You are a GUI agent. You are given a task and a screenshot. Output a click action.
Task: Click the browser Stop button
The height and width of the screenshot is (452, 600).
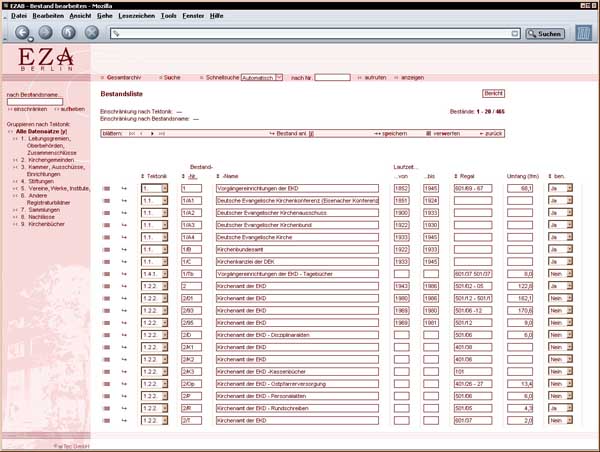click(91, 33)
